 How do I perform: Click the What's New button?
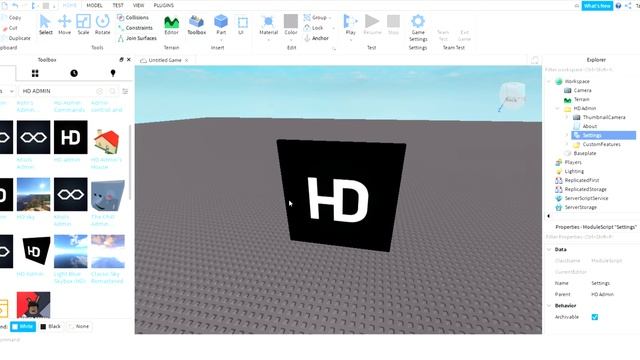tap(597, 6)
